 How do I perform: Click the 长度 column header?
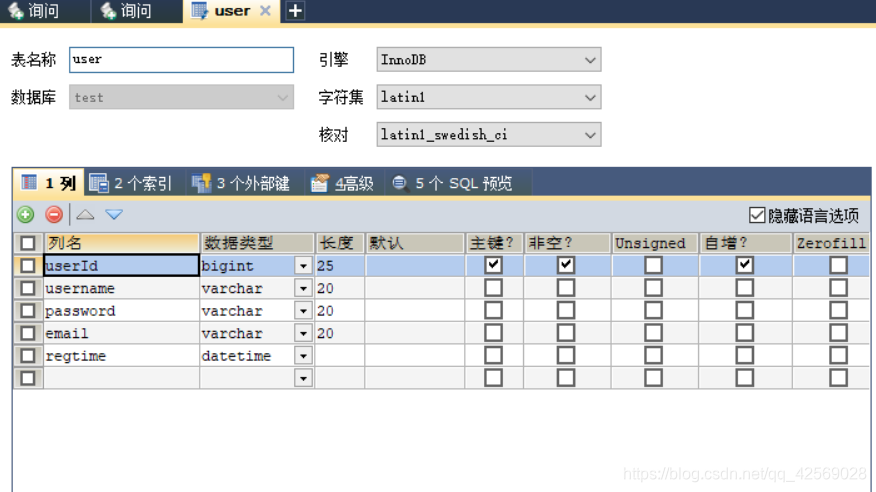(x=340, y=243)
